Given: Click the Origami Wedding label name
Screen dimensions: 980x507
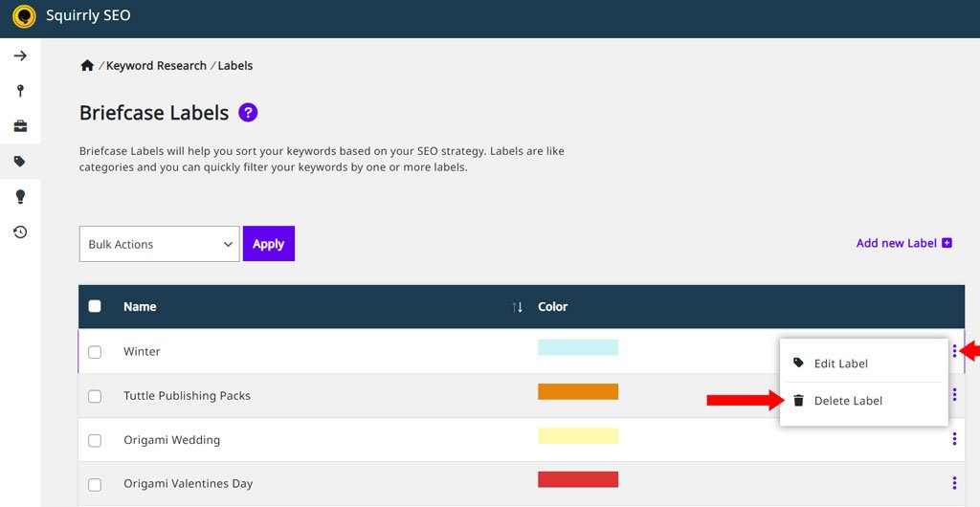Looking at the screenshot, I should pos(172,440).
